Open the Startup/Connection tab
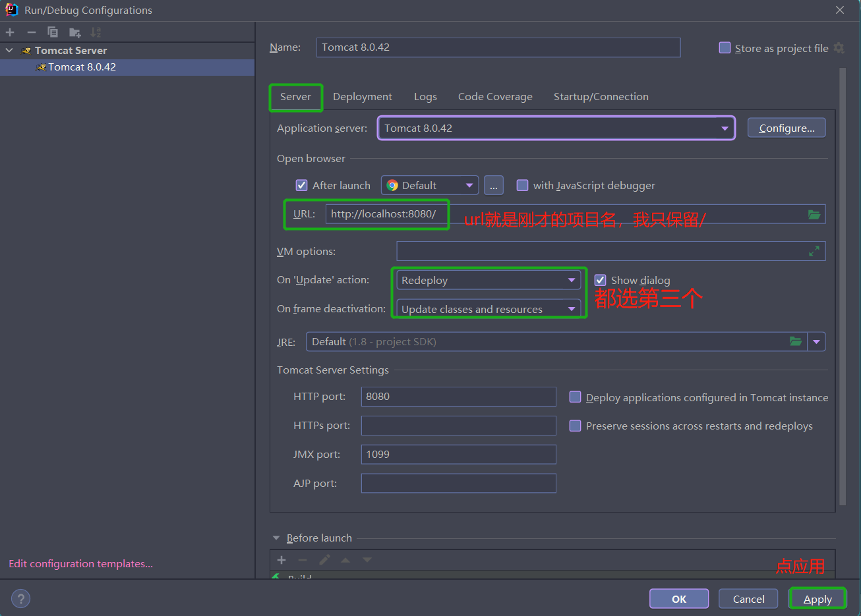861x616 pixels. [x=601, y=97]
